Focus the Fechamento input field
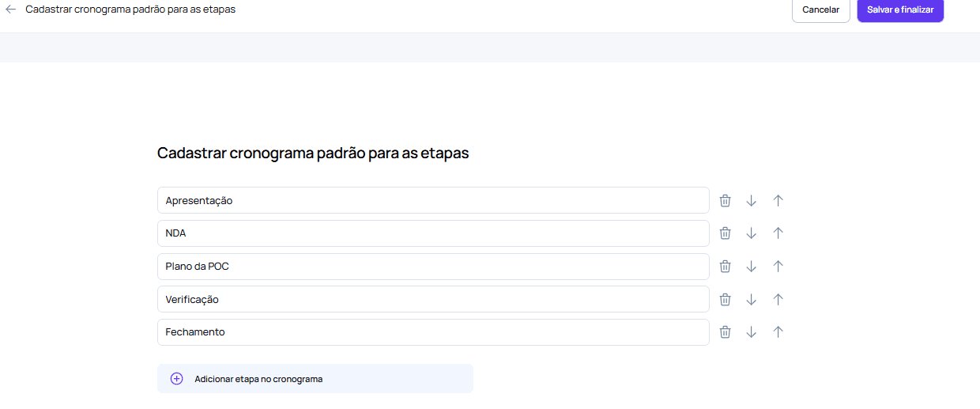 pos(433,332)
